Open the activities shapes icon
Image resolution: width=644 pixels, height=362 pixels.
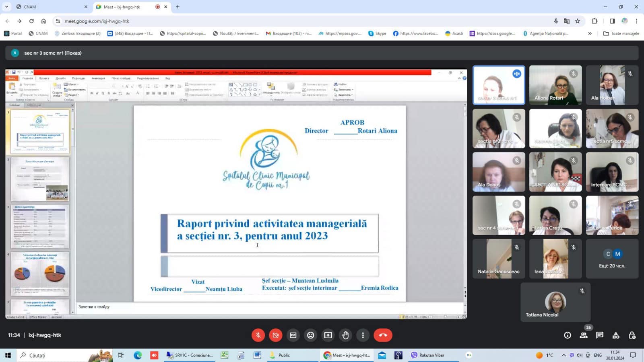pyautogui.click(x=616, y=335)
